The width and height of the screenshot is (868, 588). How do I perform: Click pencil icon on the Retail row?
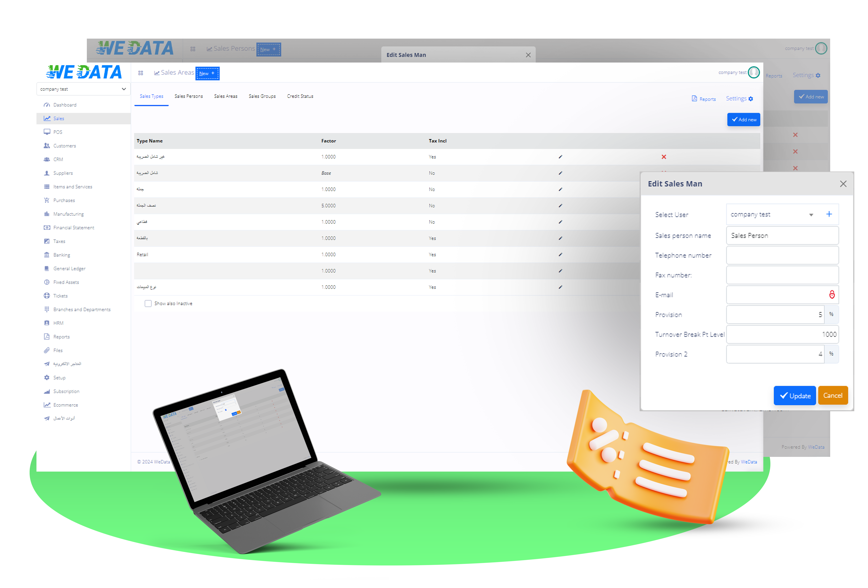[x=560, y=255]
